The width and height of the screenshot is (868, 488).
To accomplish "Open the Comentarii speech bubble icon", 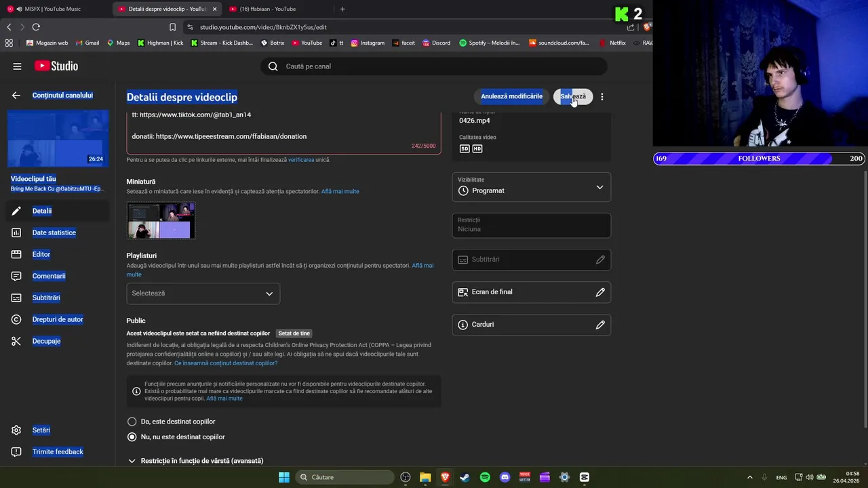I will click(16, 276).
